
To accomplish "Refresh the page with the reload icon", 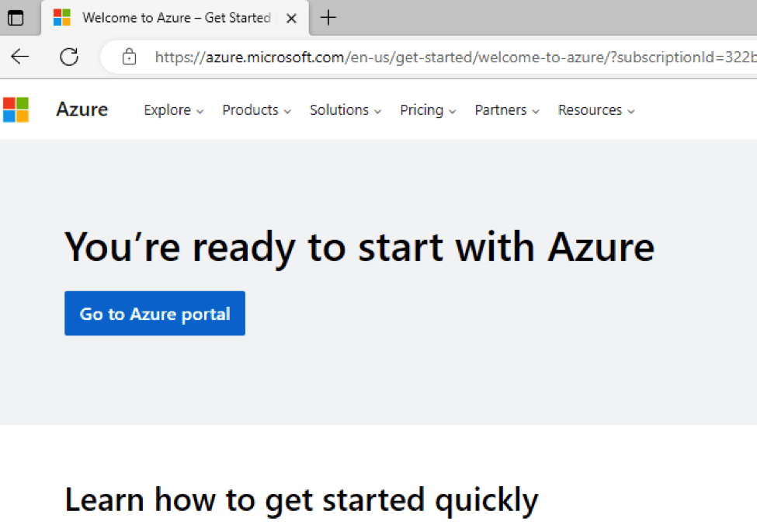I will [x=69, y=57].
